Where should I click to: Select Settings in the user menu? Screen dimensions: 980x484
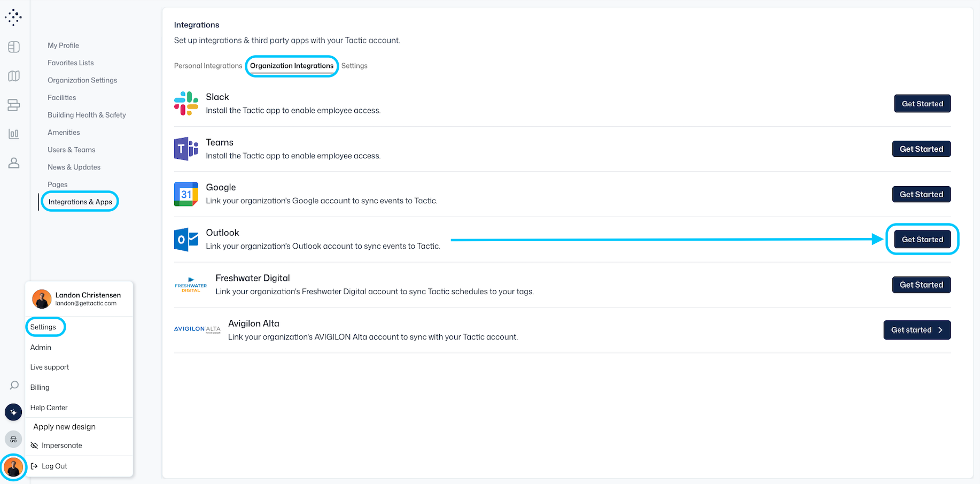pos(43,327)
